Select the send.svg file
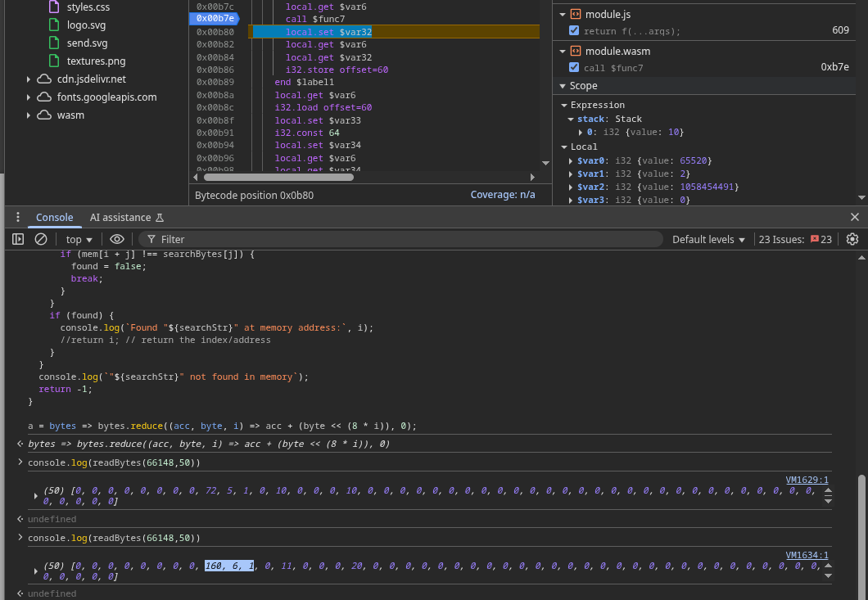The height and width of the screenshot is (600, 868). pos(87,43)
